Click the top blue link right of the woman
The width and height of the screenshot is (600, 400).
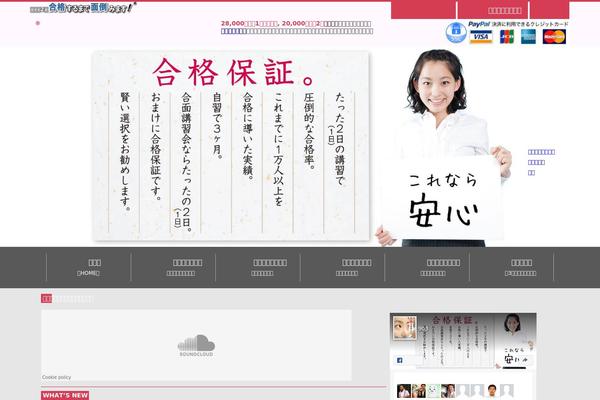(x=541, y=152)
